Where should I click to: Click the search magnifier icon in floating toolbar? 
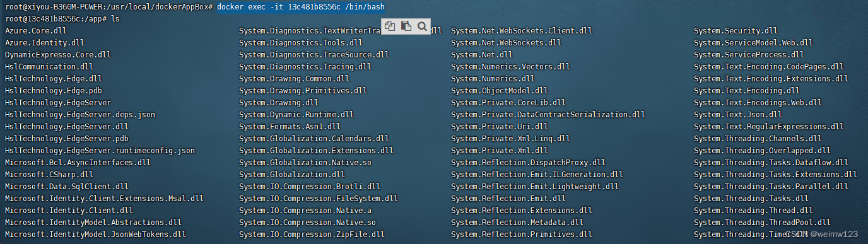coord(423,26)
